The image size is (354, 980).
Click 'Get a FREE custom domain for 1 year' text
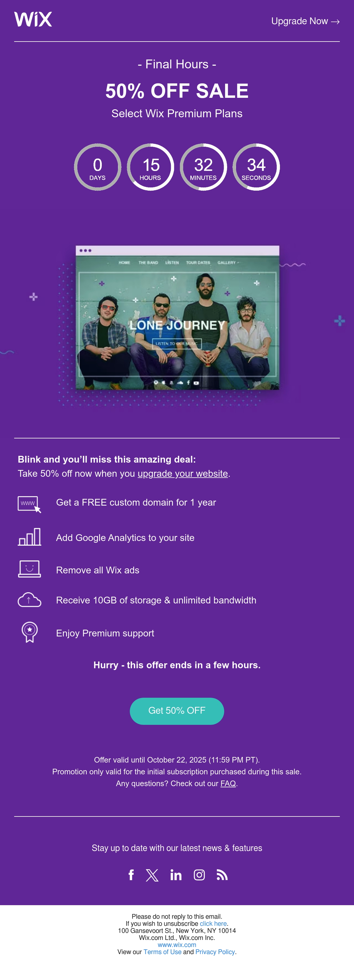tap(136, 503)
